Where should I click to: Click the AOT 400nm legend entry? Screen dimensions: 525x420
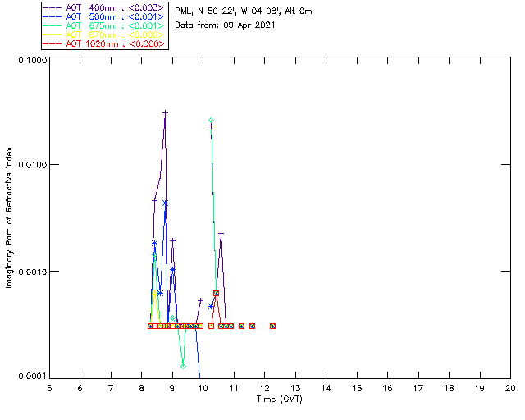104,7
